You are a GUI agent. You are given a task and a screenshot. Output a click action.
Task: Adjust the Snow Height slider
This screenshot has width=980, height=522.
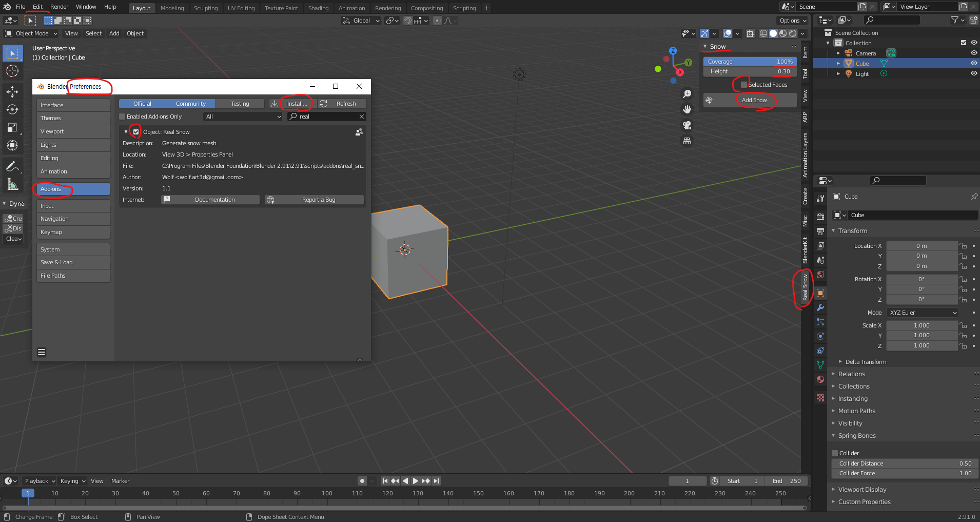point(750,71)
